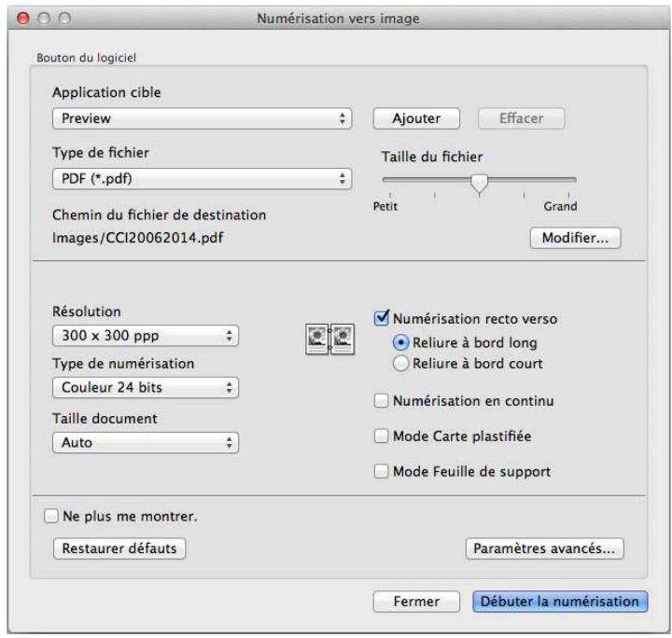Start scan with Débuter la numérisation
The width and height of the screenshot is (672, 638).
pyautogui.click(x=560, y=602)
